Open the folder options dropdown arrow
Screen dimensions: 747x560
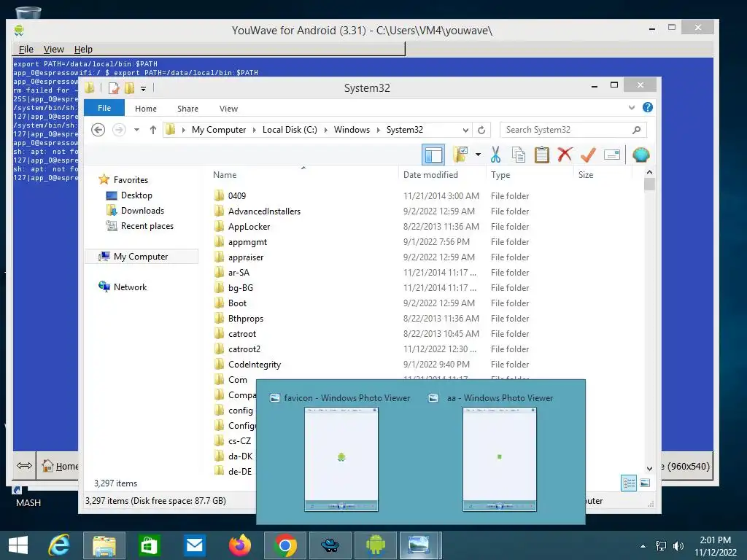tap(478, 155)
